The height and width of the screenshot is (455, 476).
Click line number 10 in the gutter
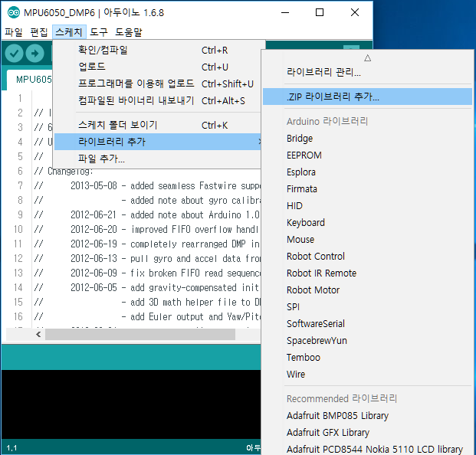point(18,229)
